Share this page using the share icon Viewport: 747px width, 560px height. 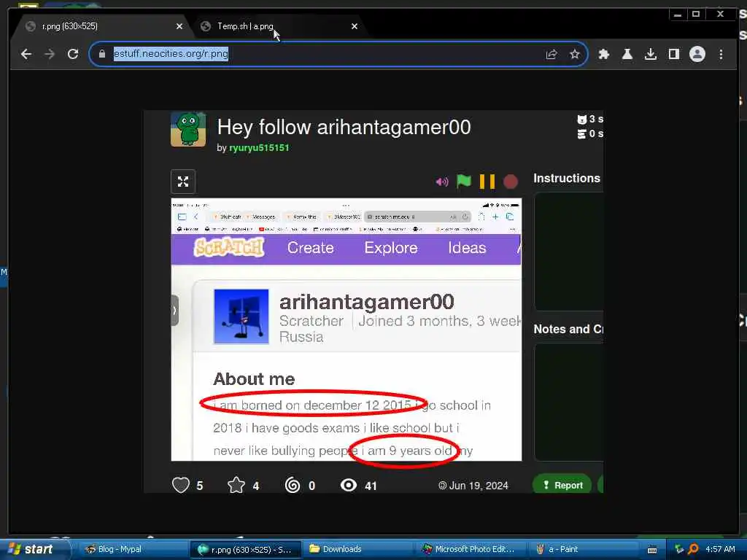[551, 54]
